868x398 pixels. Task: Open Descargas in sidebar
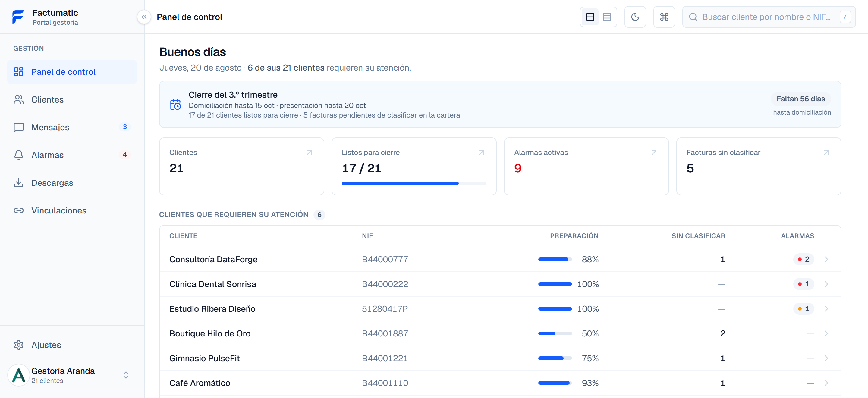point(72,183)
